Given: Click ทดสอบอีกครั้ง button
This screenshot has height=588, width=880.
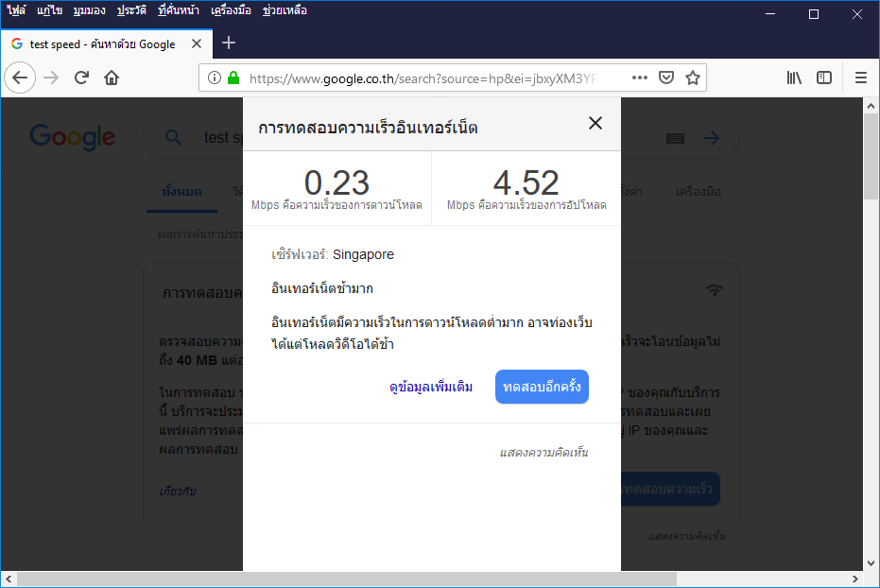Looking at the screenshot, I should (x=542, y=387).
